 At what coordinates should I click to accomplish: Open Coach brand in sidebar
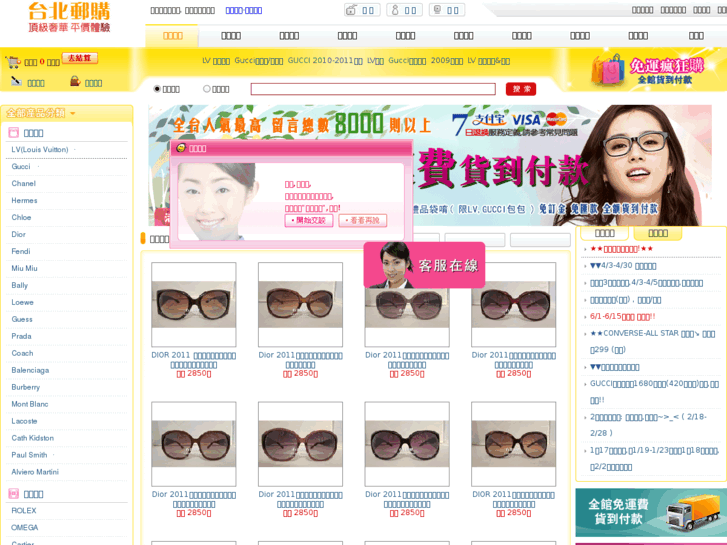pyautogui.click(x=22, y=353)
